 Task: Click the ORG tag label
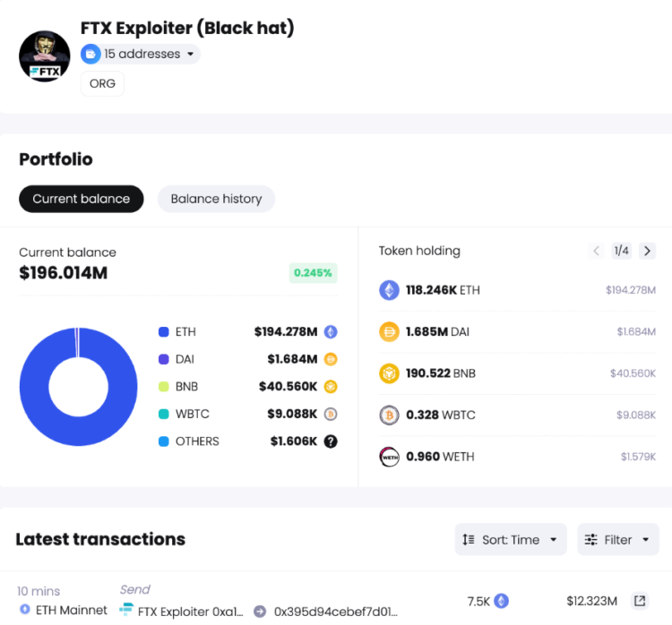[102, 83]
